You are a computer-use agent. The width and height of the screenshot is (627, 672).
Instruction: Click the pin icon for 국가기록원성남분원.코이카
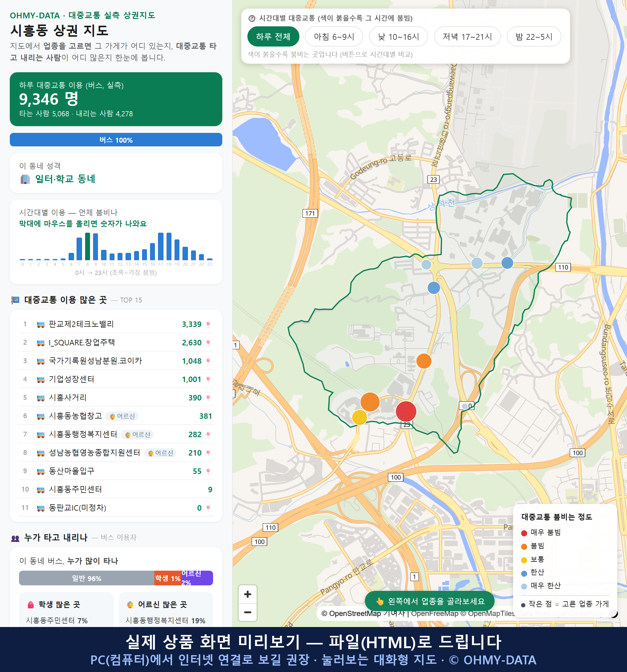208,361
